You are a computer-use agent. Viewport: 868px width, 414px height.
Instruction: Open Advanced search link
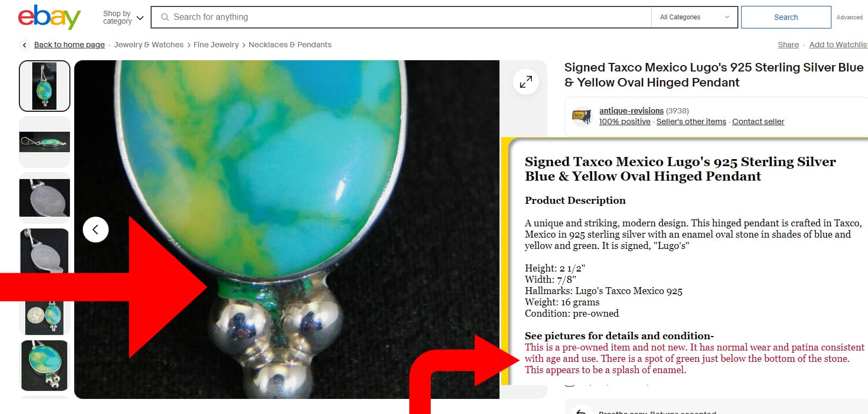pos(849,17)
